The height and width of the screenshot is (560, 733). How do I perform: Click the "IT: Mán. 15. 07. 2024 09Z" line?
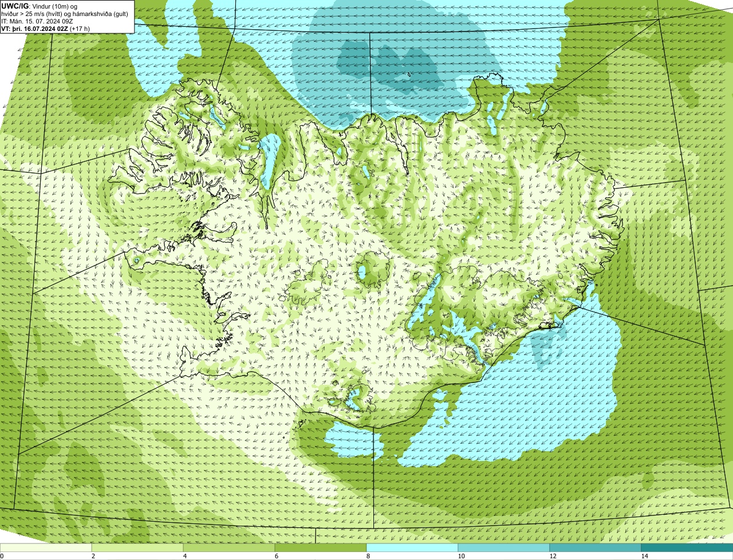pos(37,21)
